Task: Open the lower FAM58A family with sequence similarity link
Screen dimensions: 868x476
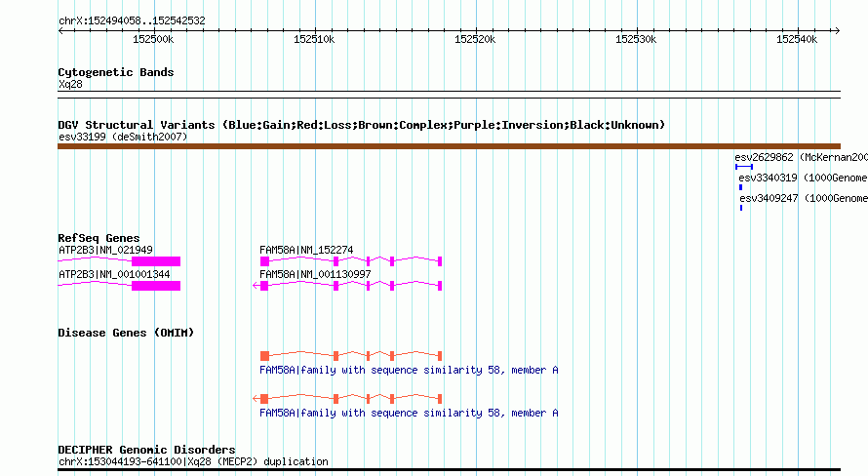Action: [409, 413]
